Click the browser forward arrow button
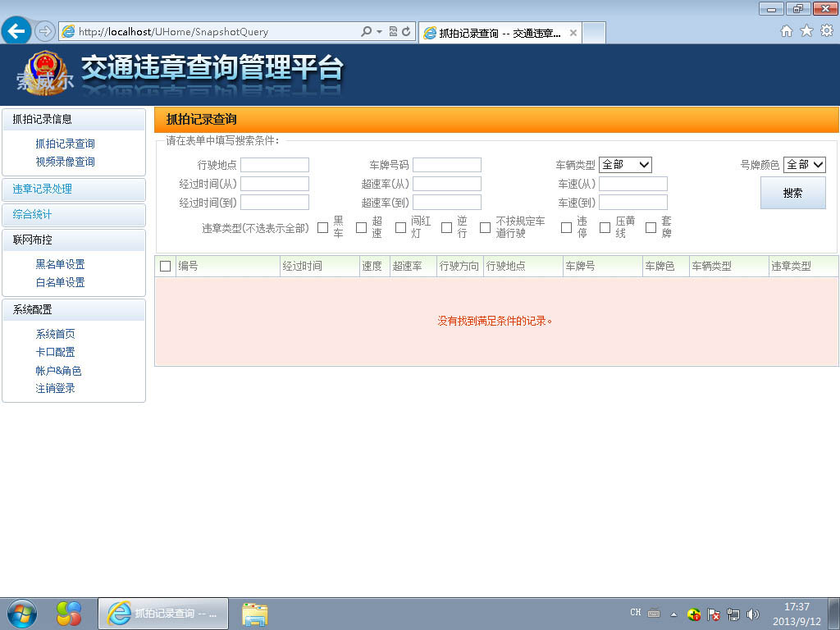 click(x=45, y=32)
